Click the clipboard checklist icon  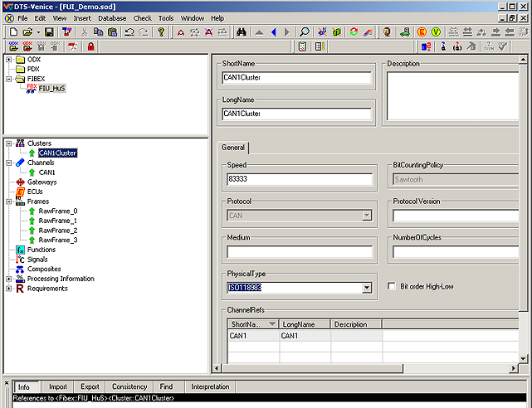302,46
